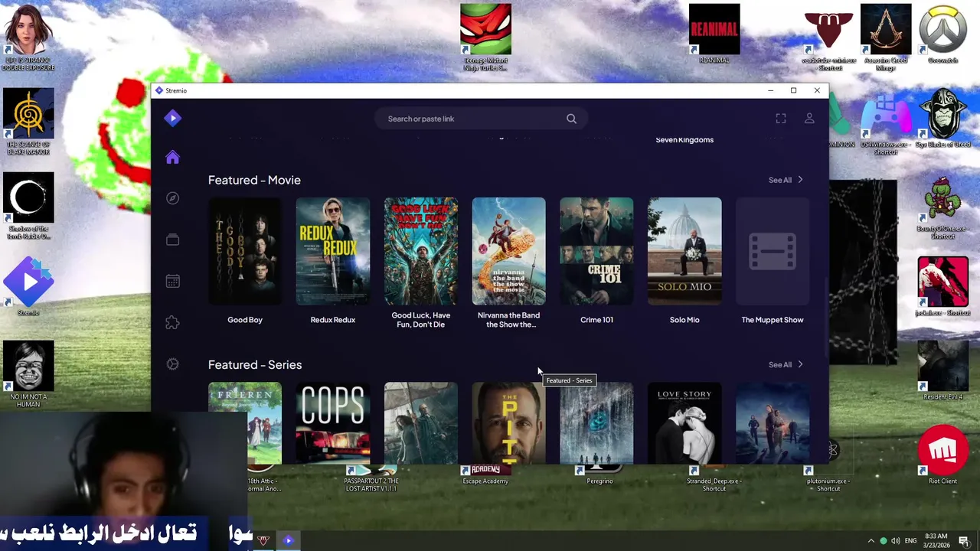The image size is (980, 551).
Task: Open the Frieren series poster
Action: (245, 423)
